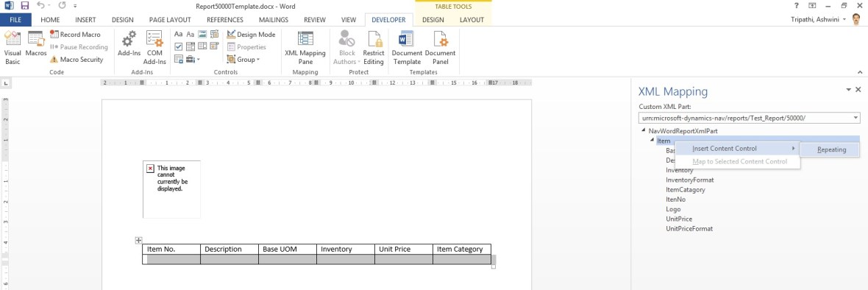Close the XML Mapping pane
Viewport: 868px width, 290px height.
[x=858, y=90]
